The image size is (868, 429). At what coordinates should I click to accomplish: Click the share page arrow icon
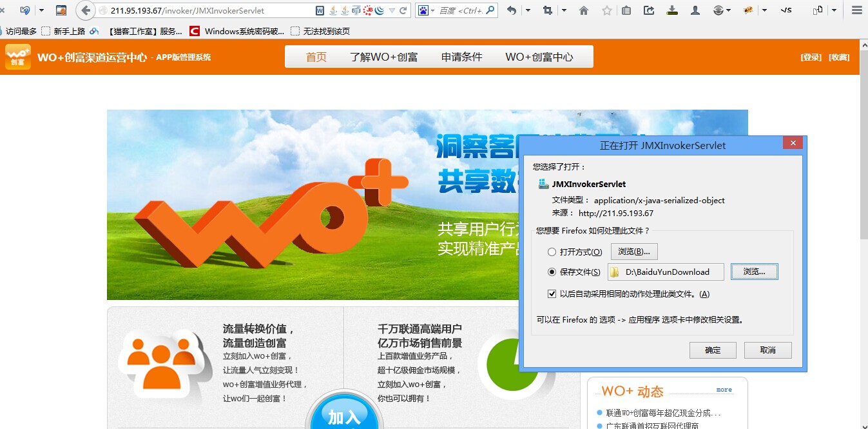(650, 10)
